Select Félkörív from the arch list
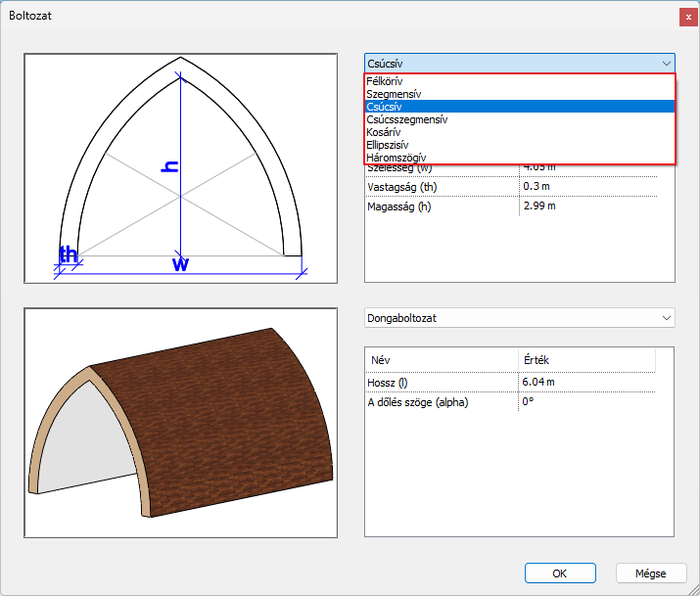 point(385,81)
